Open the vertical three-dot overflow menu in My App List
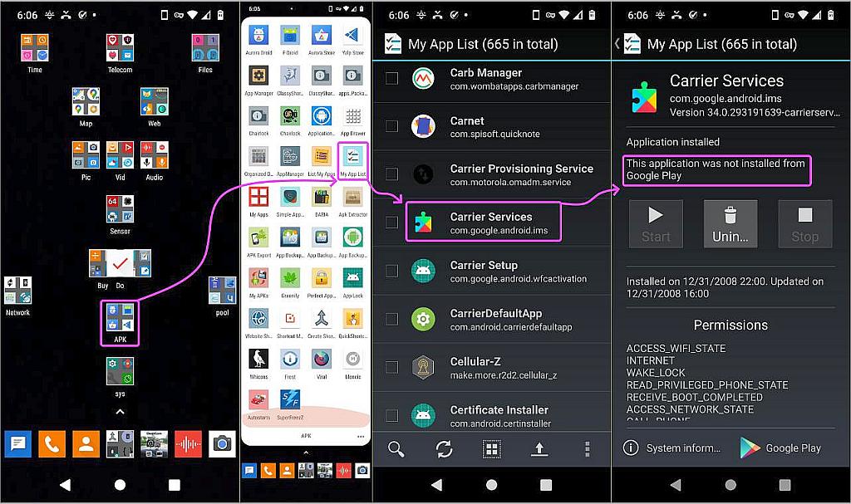Viewport: 851px width, 504px height. point(587,448)
